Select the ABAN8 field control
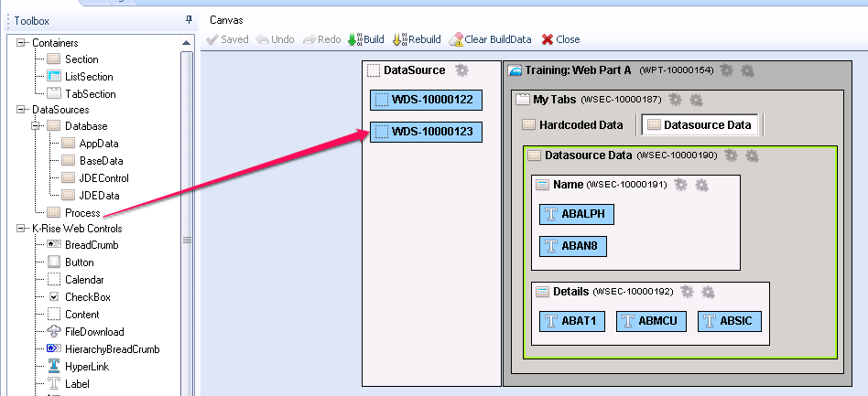 573,247
